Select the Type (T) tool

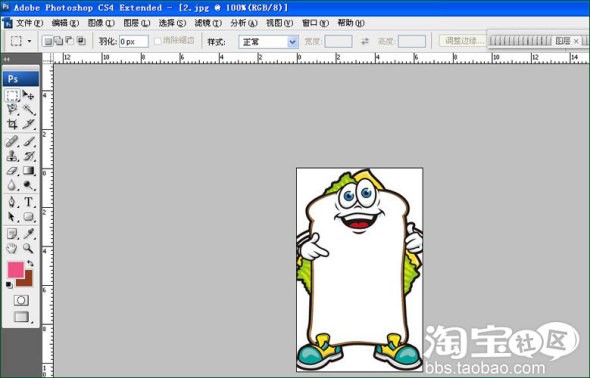click(x=28, y=202)
